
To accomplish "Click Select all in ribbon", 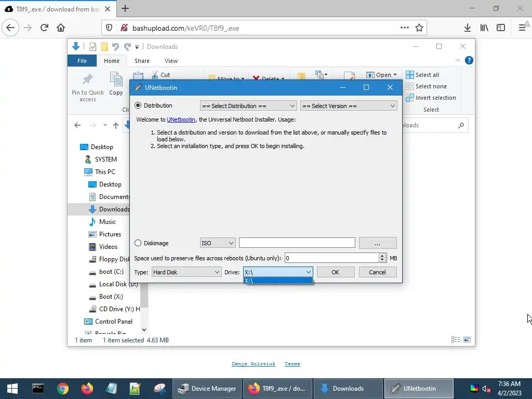I will 422,75.
